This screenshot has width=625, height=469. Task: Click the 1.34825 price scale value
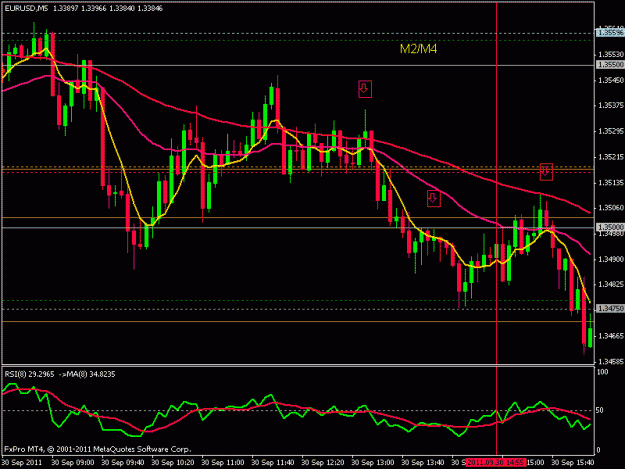(611, 285)
